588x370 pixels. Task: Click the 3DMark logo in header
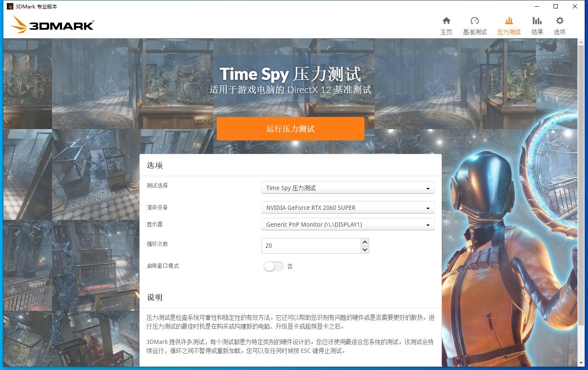52,25
